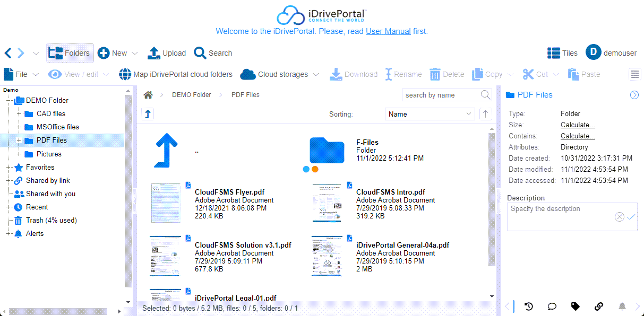
Task: Open the File menu
Action: tap(21, 74)
